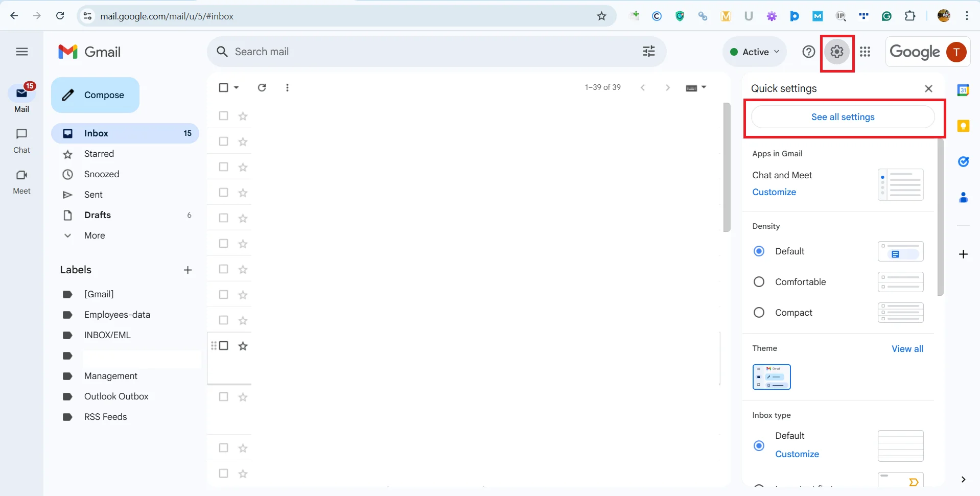Click See all settings button

tap(843, 117)
